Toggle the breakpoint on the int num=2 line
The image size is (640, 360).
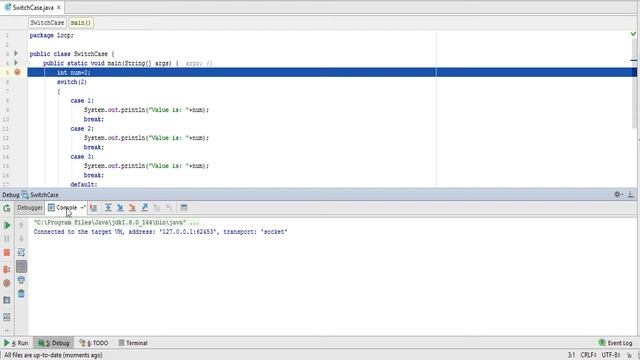[x=17, y=72]
